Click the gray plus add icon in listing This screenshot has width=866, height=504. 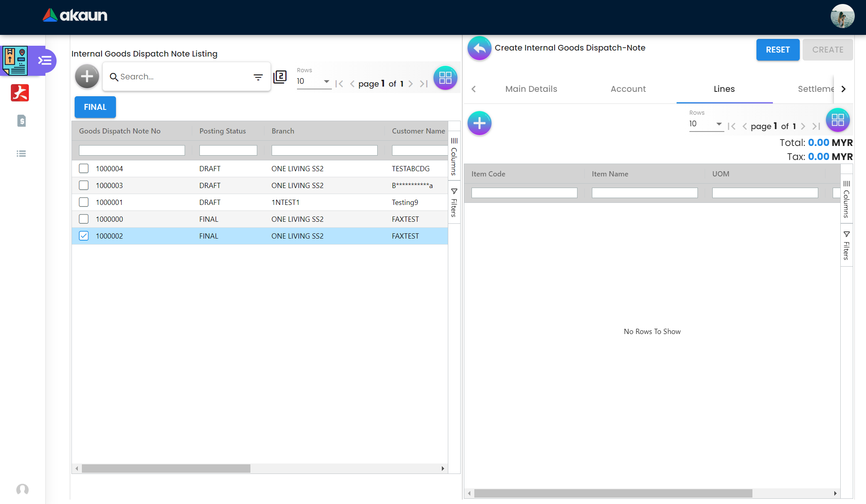[87, 76]
